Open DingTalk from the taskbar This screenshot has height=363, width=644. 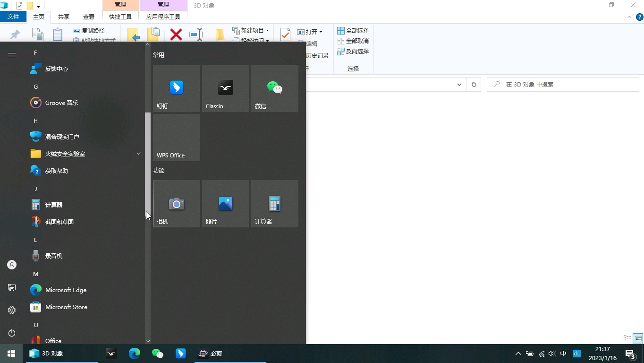(181, 354)
